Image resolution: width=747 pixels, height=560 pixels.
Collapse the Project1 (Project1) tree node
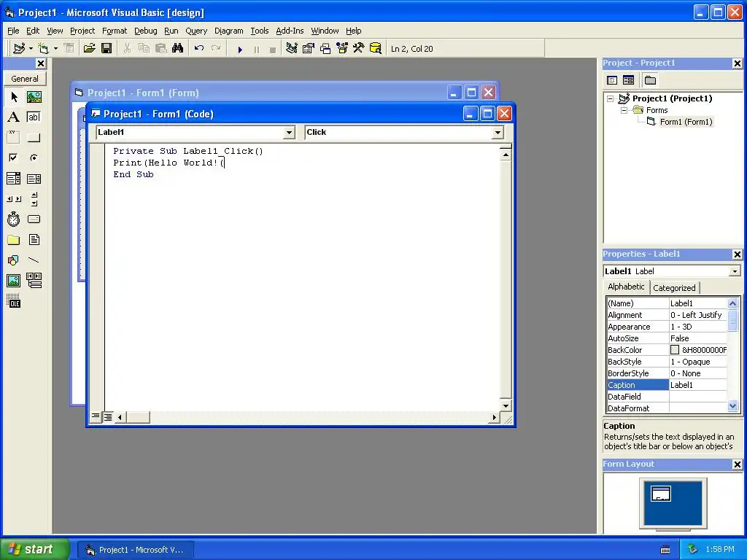(x=611, y=98)
